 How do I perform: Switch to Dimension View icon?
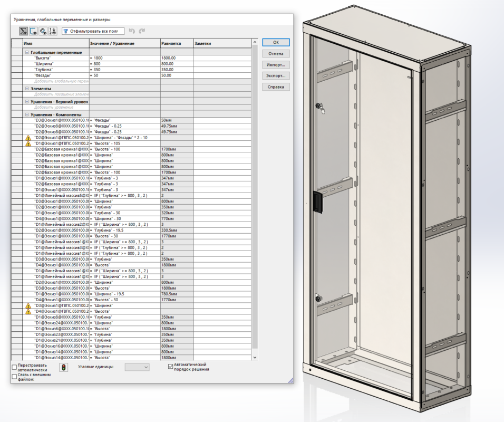click(x=43, y=31)
